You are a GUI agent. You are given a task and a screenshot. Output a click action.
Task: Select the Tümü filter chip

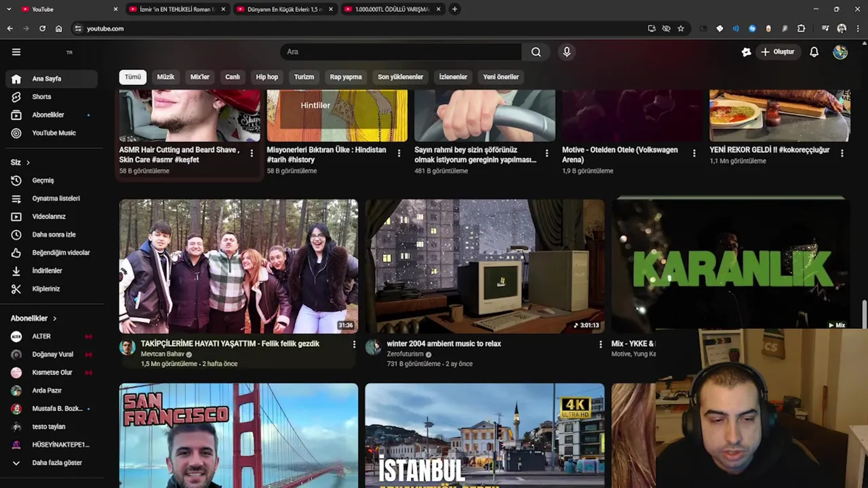(x=133, y=77)
